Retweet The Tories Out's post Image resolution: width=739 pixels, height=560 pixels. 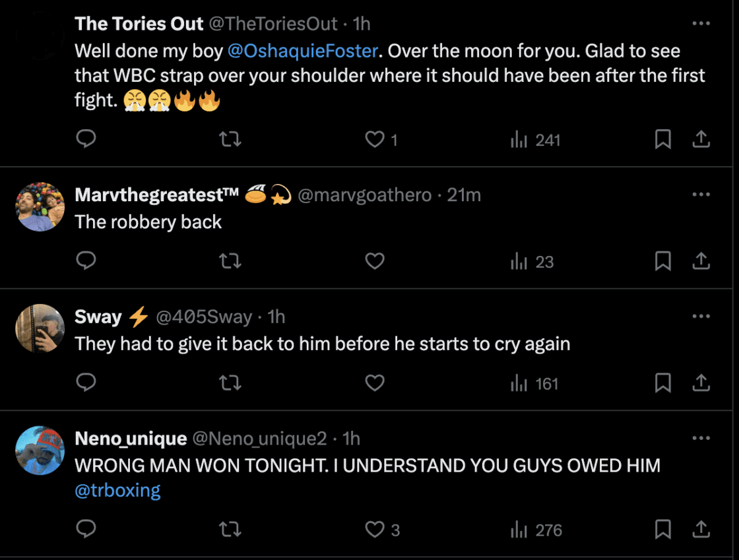[230, 139]
